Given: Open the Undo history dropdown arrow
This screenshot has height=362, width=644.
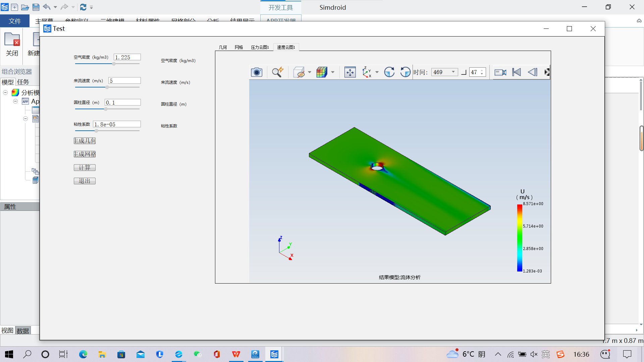Looking at the screenshot, I should pos(55,7).
